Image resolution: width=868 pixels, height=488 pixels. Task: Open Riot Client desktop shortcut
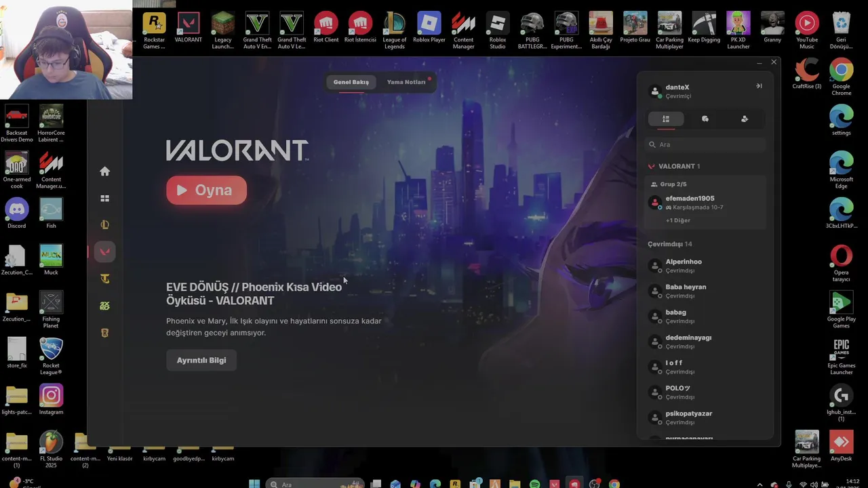pyautogui.click(x=326, y=27)
